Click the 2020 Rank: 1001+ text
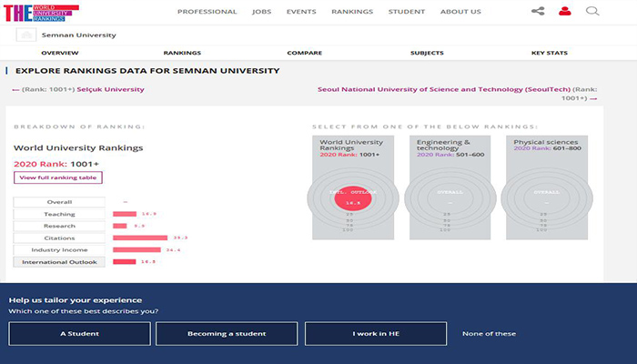 click(56, 164)
